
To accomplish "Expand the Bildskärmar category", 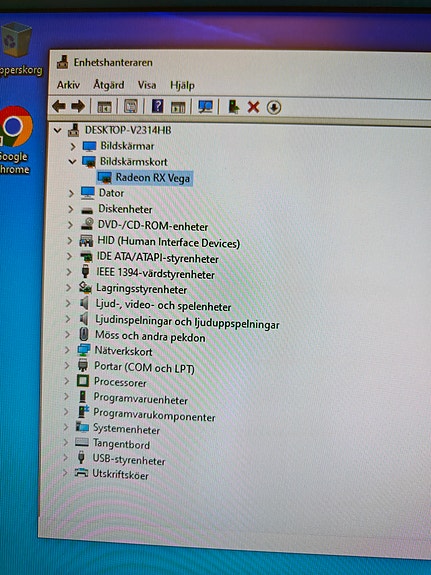I will [x=73, y=146].
